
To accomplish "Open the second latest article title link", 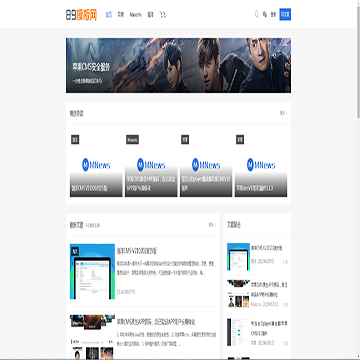I will [156, 322].
